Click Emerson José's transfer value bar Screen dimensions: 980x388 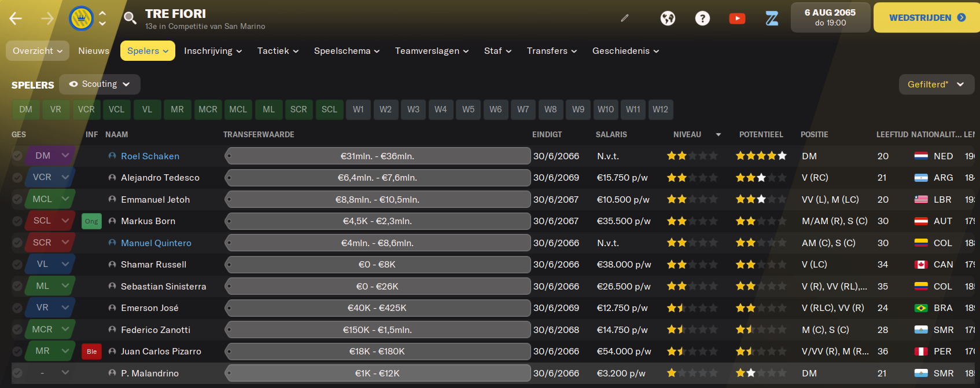point(378,308)
